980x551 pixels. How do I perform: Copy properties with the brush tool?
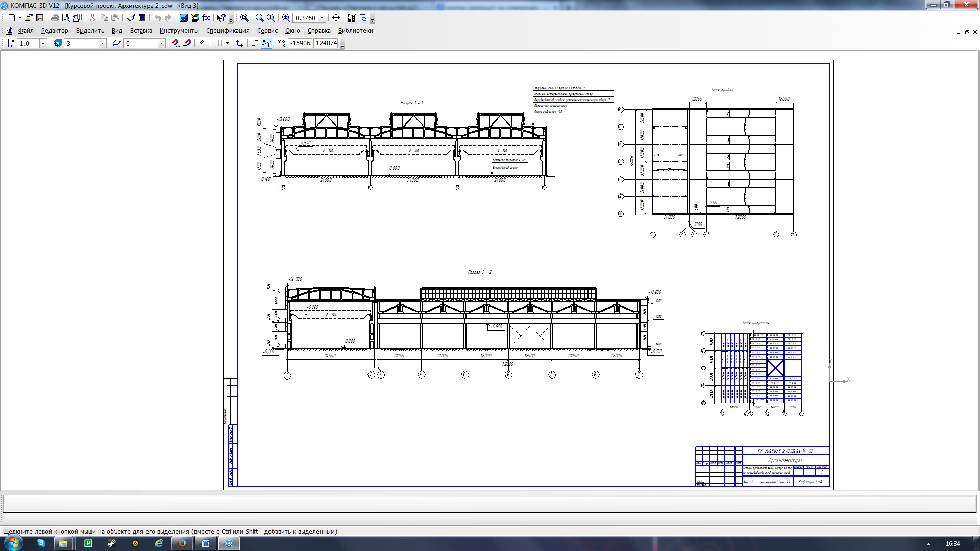tap(131, 18)
